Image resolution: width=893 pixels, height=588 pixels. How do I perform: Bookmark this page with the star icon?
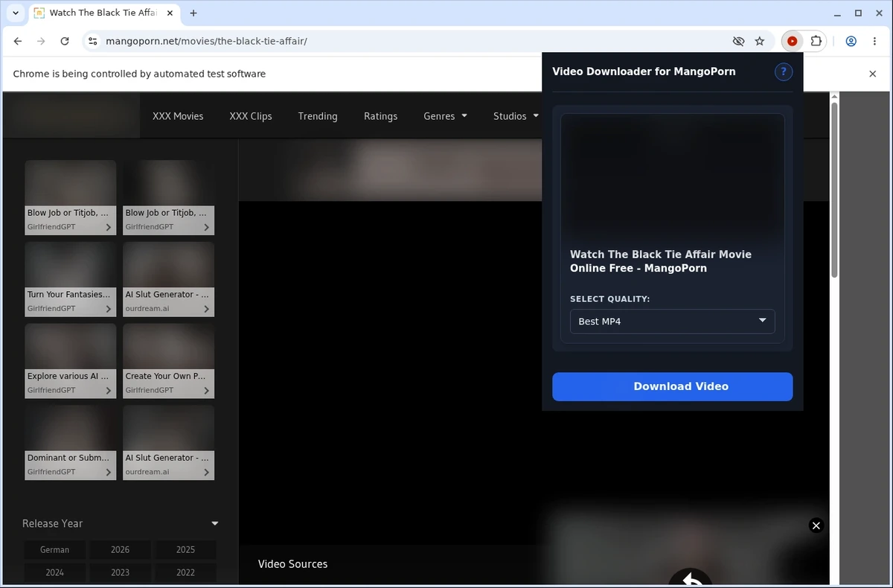pos(760,42)
